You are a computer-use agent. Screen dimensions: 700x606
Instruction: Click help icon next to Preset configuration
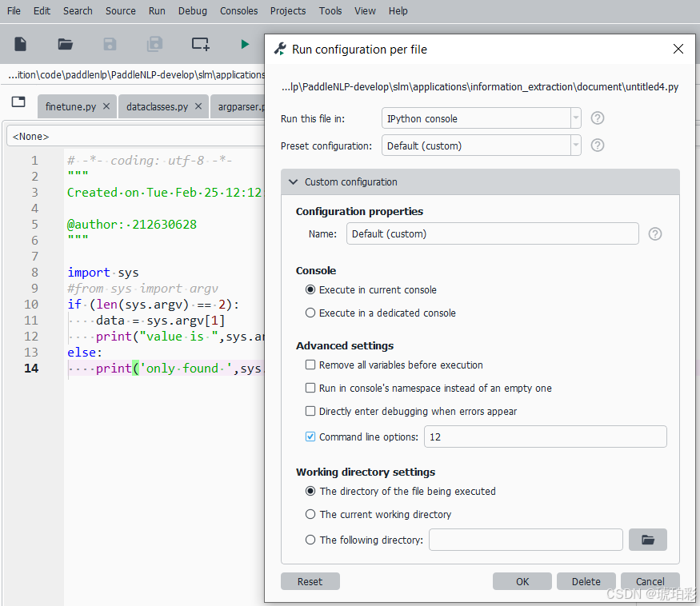598,146
